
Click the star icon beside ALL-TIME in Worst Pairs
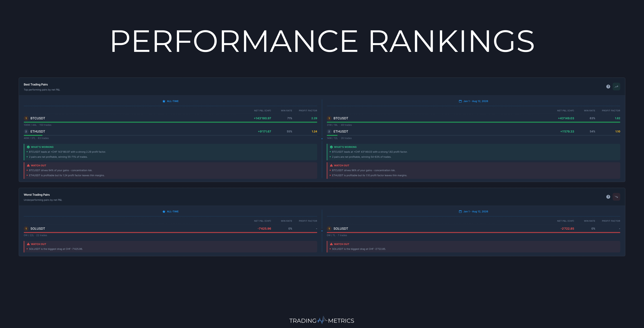(x=164, y=212)
